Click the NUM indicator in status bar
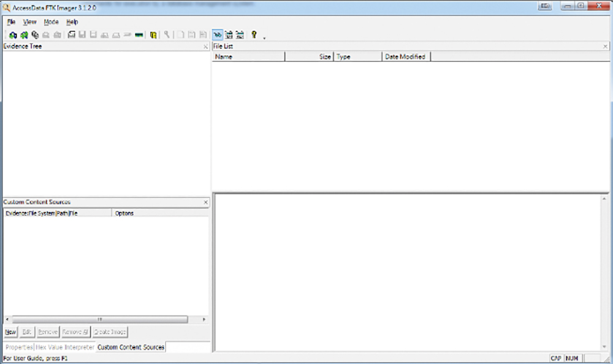Image resolution: width=613 pixels, height=364 pixels. [572, 358]
